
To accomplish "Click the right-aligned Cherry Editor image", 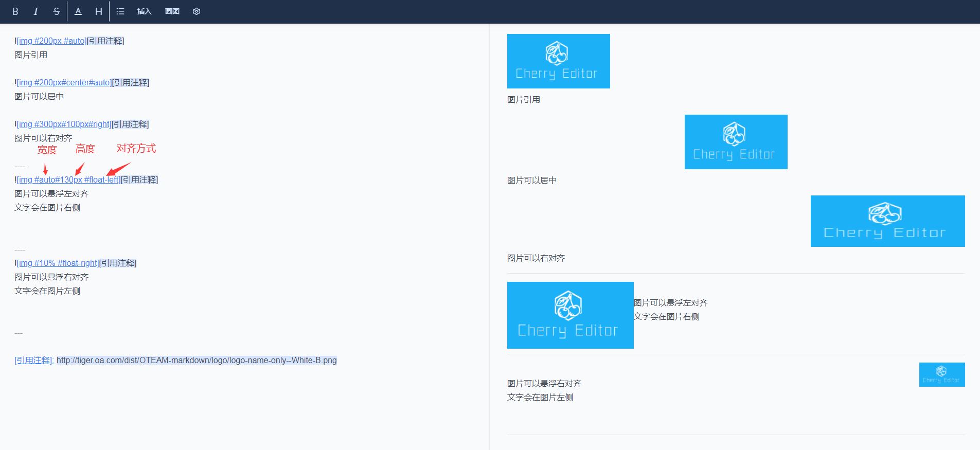I will 887,221.
